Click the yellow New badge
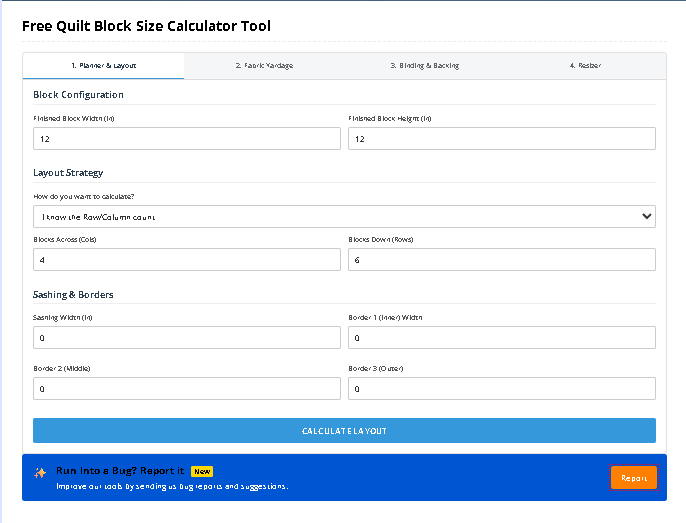686x523 pixels. [x=202, y=471]
